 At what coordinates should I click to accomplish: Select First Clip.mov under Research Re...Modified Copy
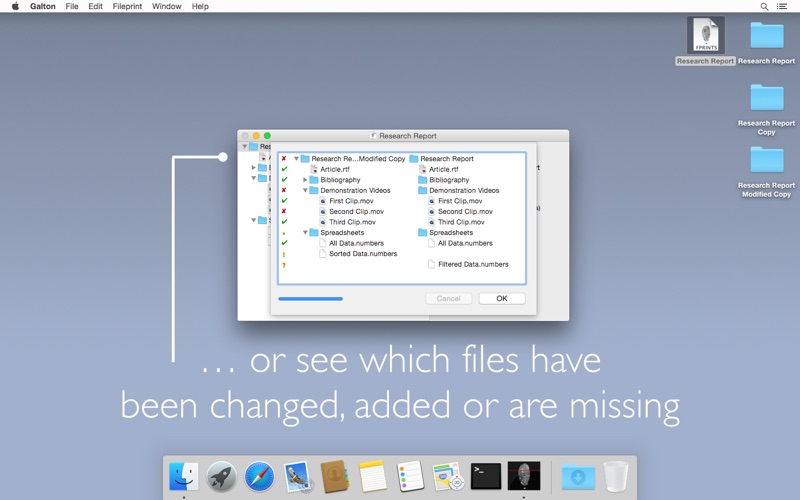[346, 201]
